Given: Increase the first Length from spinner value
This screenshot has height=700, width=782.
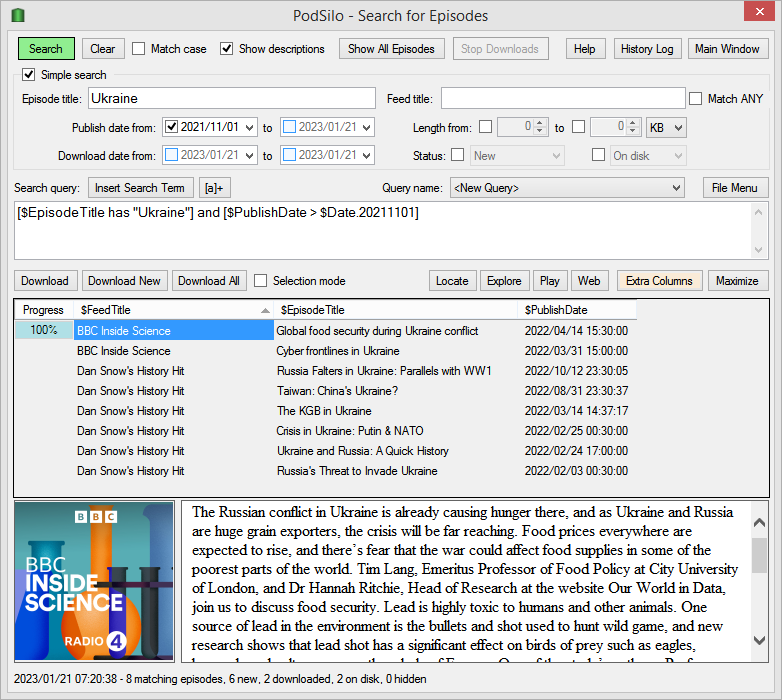Looking at the screenshot, I should coord(540,123).
